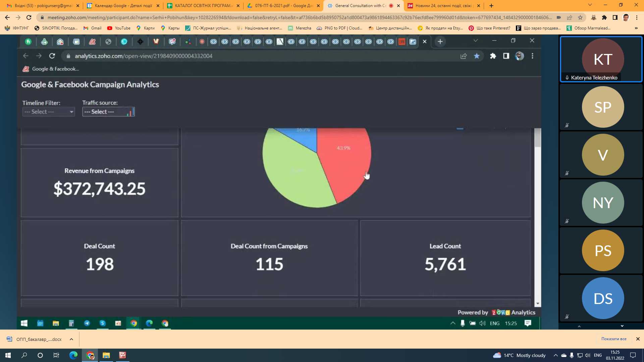This screenshot has height=362, width=644.
Task: Reload the Zoho meeting page
Action: [x=29, y=17]
